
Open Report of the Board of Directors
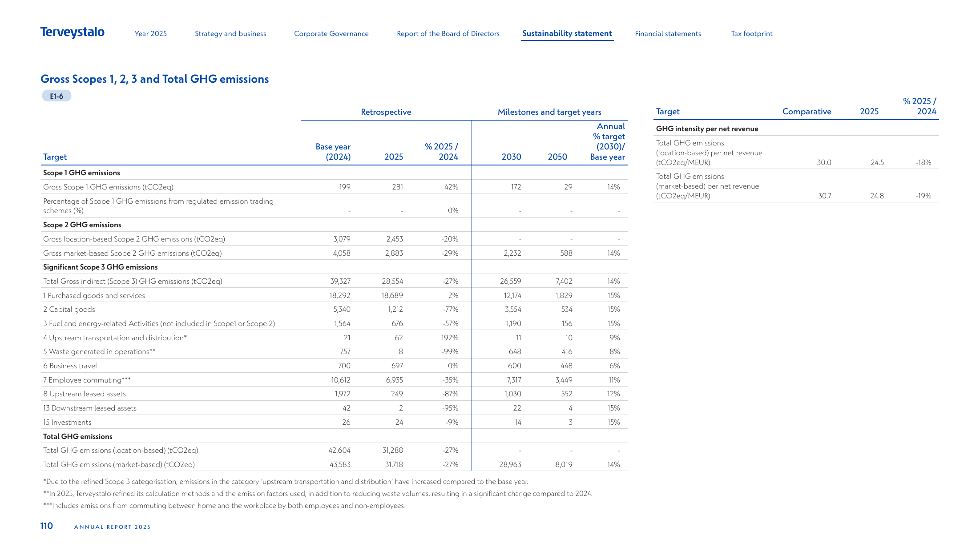pos(448,34)
